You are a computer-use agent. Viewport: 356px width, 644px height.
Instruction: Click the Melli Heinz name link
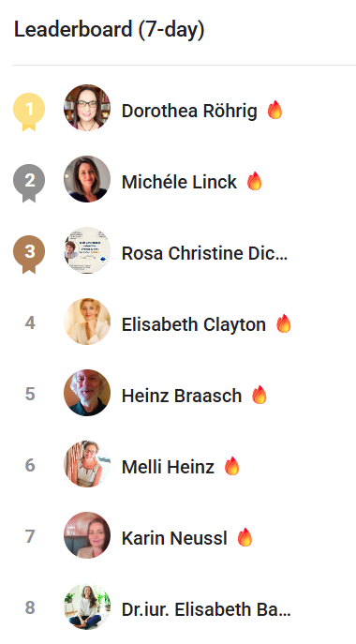(168, 467)
